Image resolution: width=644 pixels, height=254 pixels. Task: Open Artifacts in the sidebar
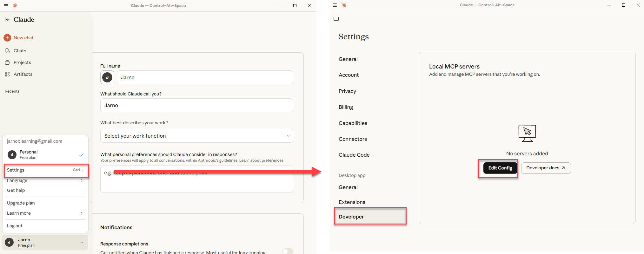click(x=23, y=74)
